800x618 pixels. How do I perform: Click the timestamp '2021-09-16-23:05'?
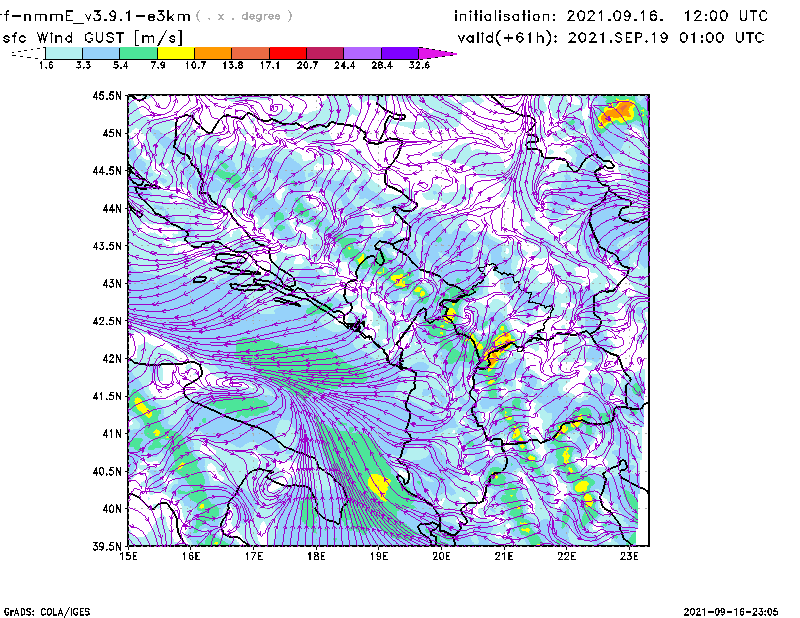[x=731, y=611]
